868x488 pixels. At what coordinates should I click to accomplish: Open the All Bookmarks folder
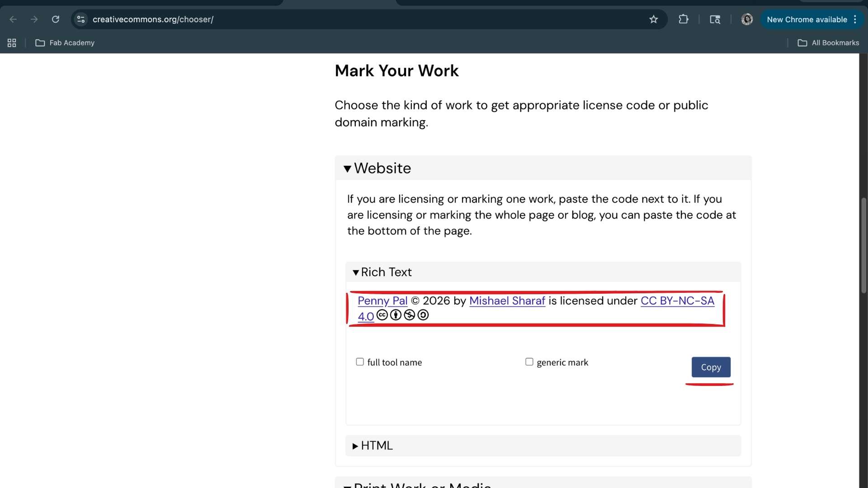(828, 43)
